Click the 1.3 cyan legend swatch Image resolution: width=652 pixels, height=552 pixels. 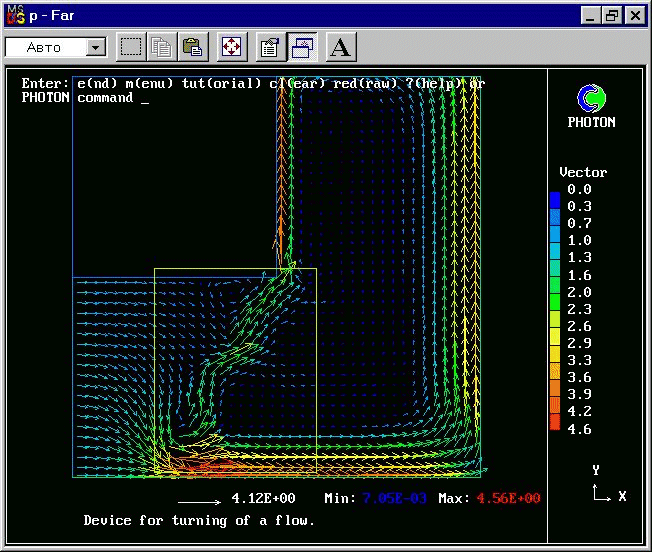(555, 251)
